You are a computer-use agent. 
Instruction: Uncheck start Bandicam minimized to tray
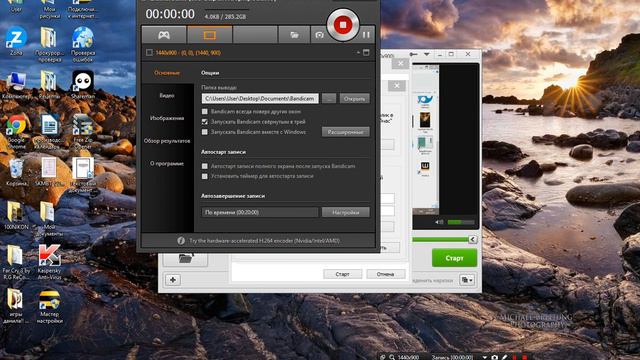pos(204,121)
